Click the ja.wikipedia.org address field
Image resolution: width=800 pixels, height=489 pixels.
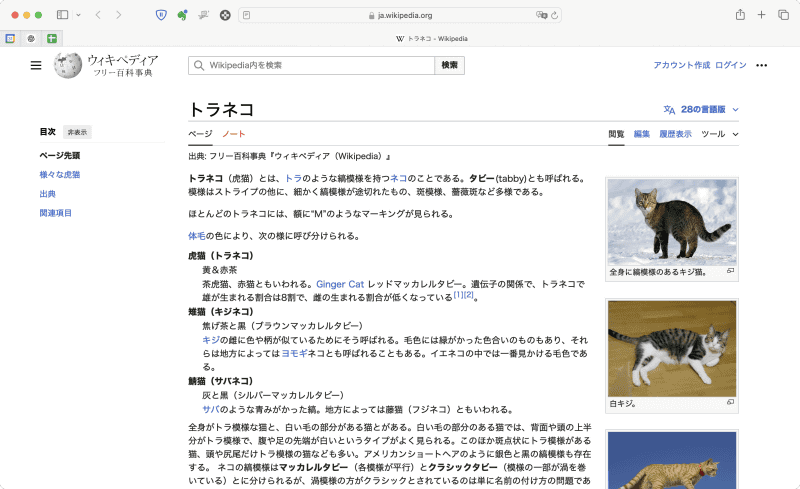click(x=400, y=15)
